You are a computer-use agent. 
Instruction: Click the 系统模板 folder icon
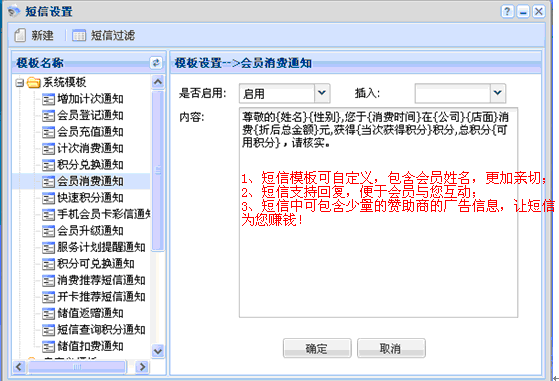point(34,82)
